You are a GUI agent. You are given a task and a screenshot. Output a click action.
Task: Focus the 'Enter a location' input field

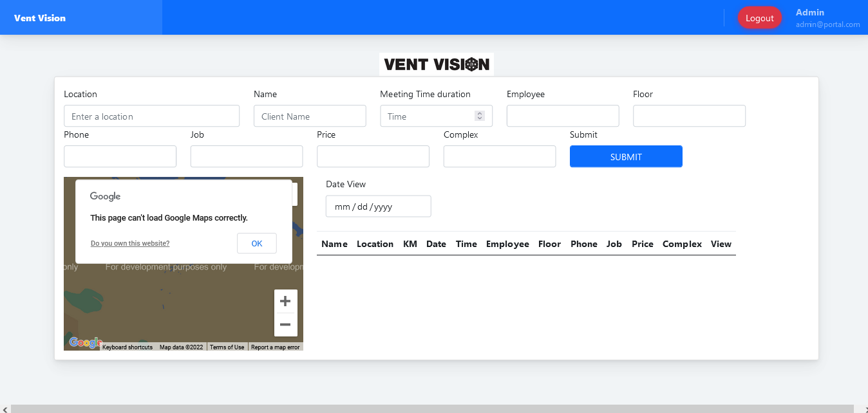(151, 116)
